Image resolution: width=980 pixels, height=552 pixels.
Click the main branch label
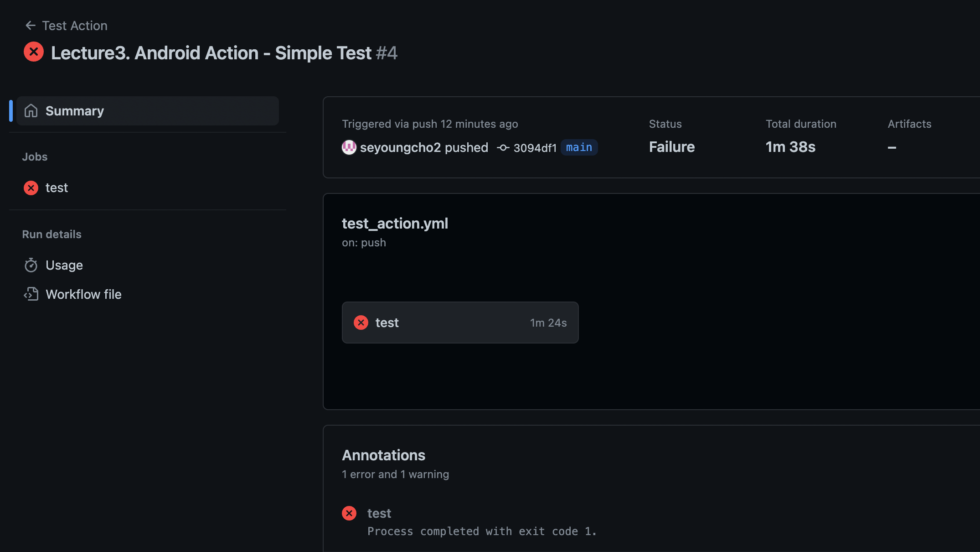[579, 147]
